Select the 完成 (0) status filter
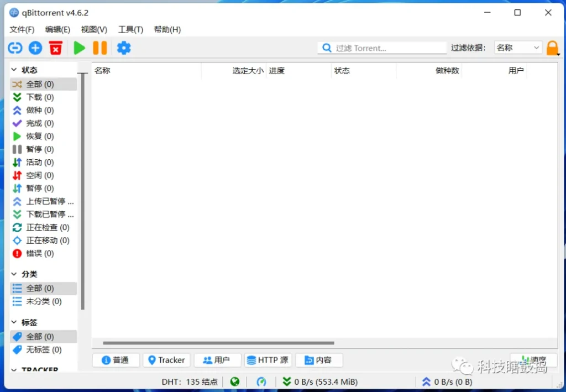The image size is (566, 392). click(44, 123)
